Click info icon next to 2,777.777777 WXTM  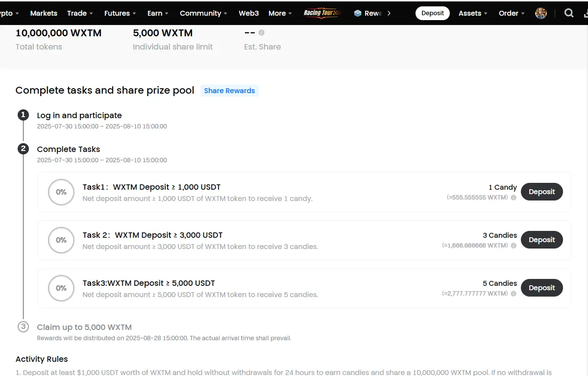[x=514, y=294]
